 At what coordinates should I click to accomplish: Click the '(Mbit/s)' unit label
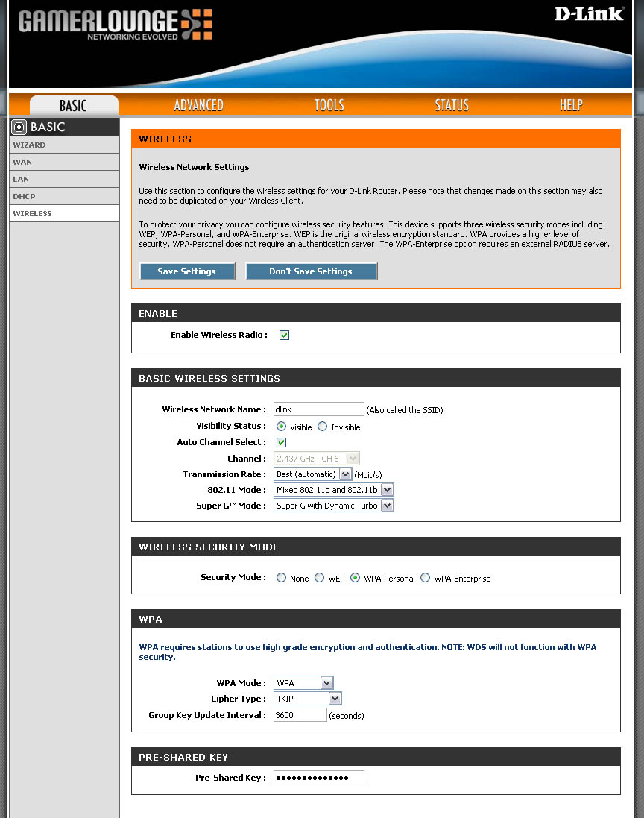click(x=368, y=475)
